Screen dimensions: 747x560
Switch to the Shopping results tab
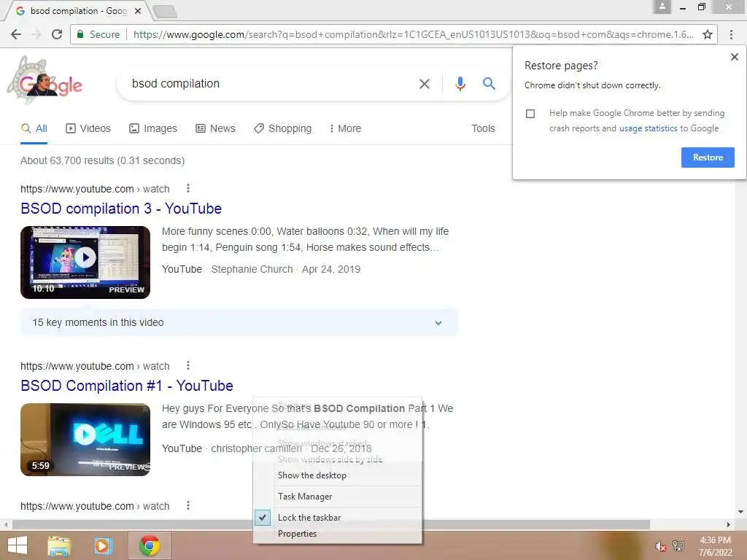pos(282,128)
